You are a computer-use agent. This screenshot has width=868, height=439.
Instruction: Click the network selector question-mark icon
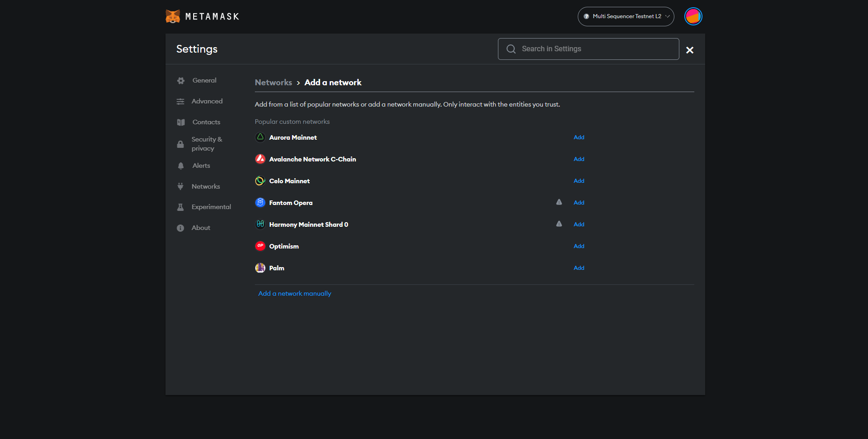click(586, 16)
